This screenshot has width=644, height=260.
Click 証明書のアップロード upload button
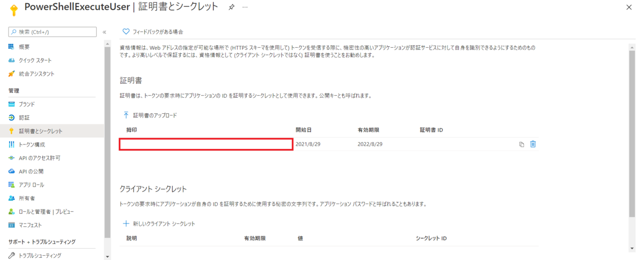(x=150, y=115)
